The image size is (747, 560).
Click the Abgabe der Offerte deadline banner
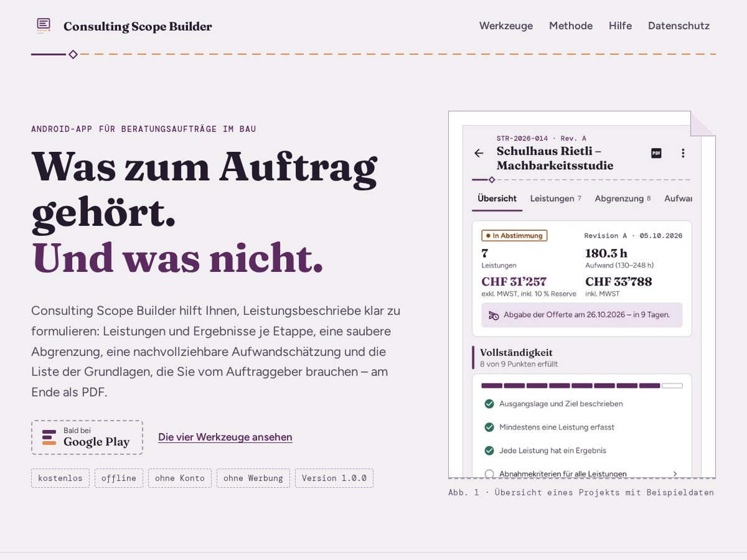(581, 315)
